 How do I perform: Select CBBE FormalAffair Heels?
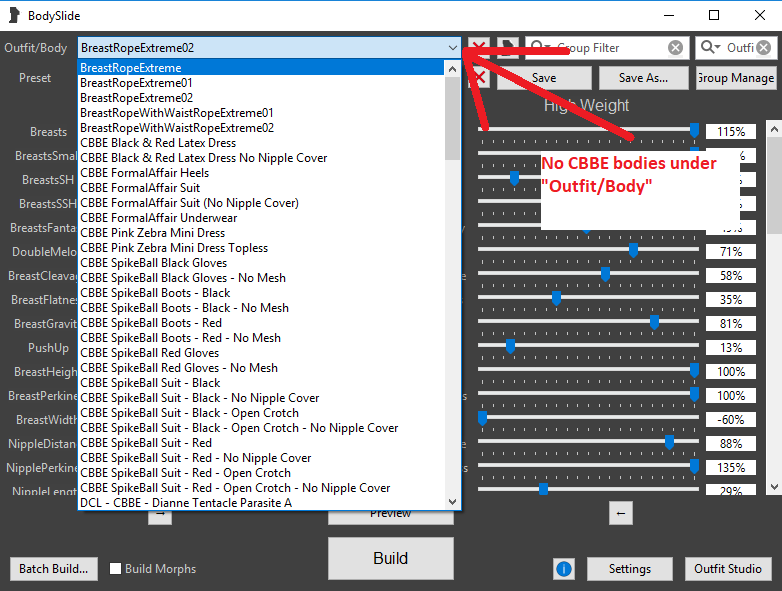click(261, 173)
